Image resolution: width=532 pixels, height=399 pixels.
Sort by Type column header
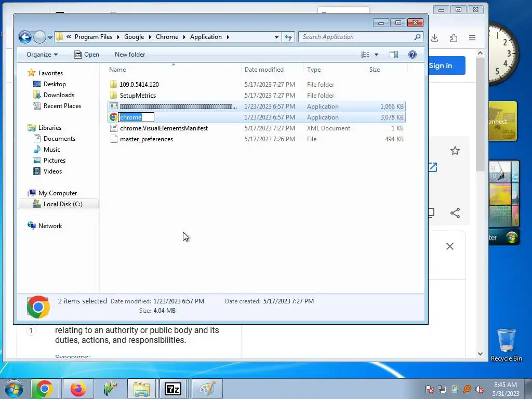(314, 70)
